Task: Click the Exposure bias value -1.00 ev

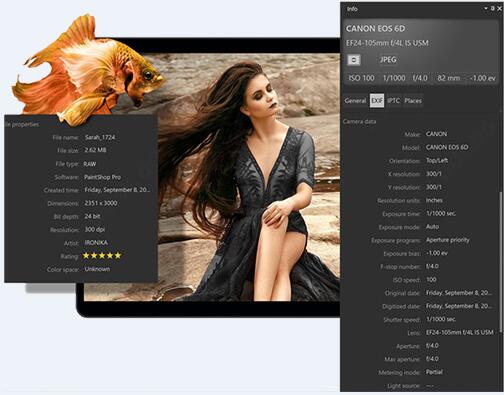Action: tap(437, 253)
